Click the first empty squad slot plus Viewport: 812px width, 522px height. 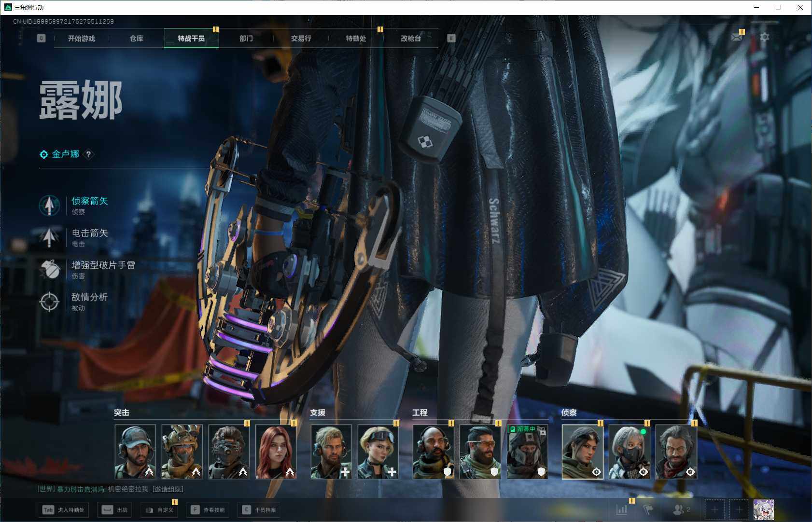click(714, 509)
